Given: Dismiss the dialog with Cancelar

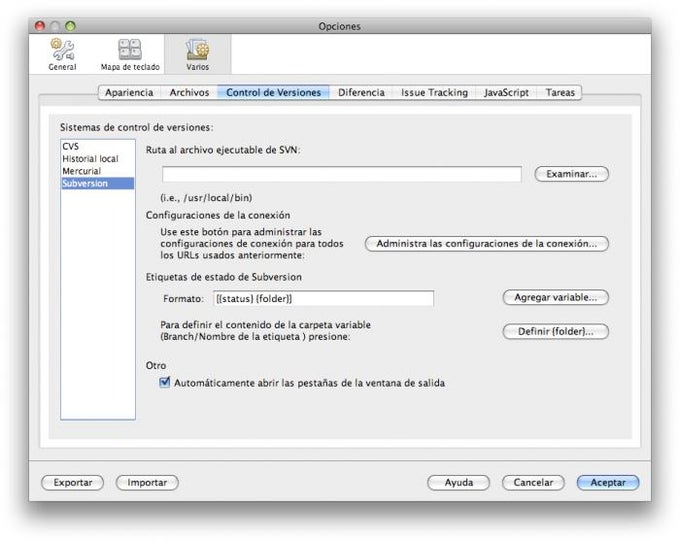Looking at the screenshot, I should pos(533,482).
